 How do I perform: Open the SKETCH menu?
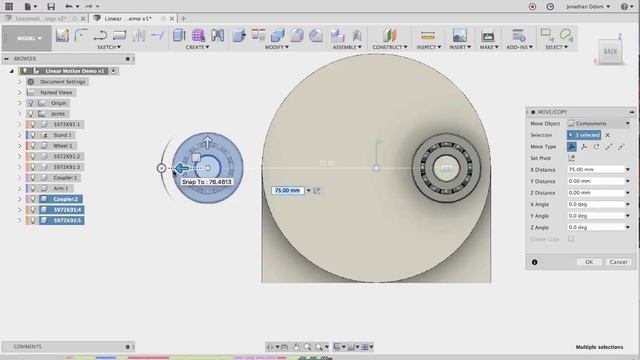coord(109,47)
